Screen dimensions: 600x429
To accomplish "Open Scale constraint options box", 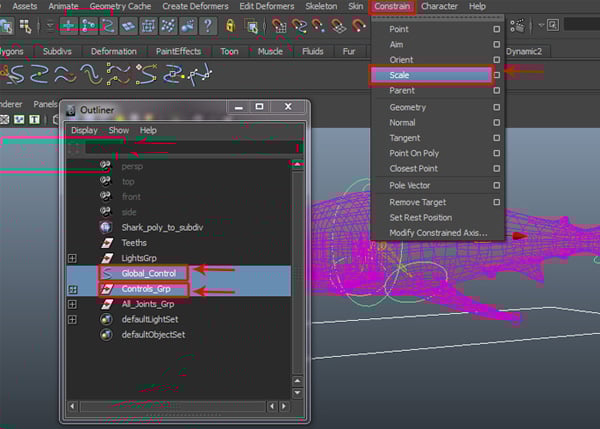I will tap(496, 75).
